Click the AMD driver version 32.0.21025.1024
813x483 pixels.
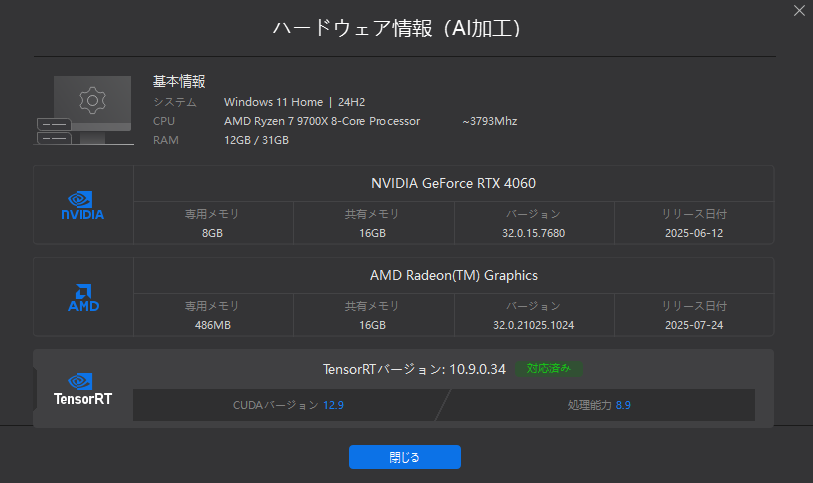pyautogui.click(x=534, y=325)
